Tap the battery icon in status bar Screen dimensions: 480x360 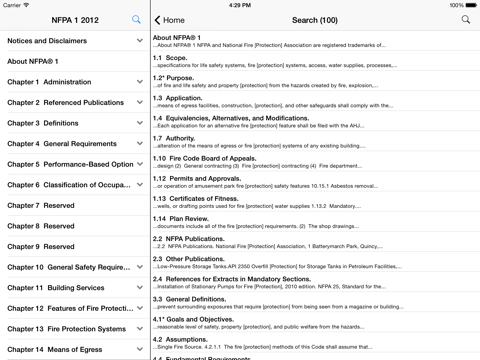click(x=471, y=5)
